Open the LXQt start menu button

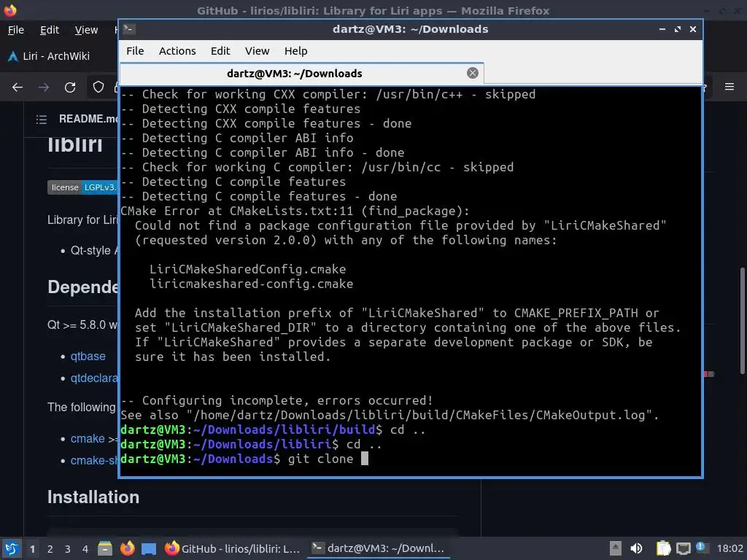pyautogui.click(x=12, y=548)
